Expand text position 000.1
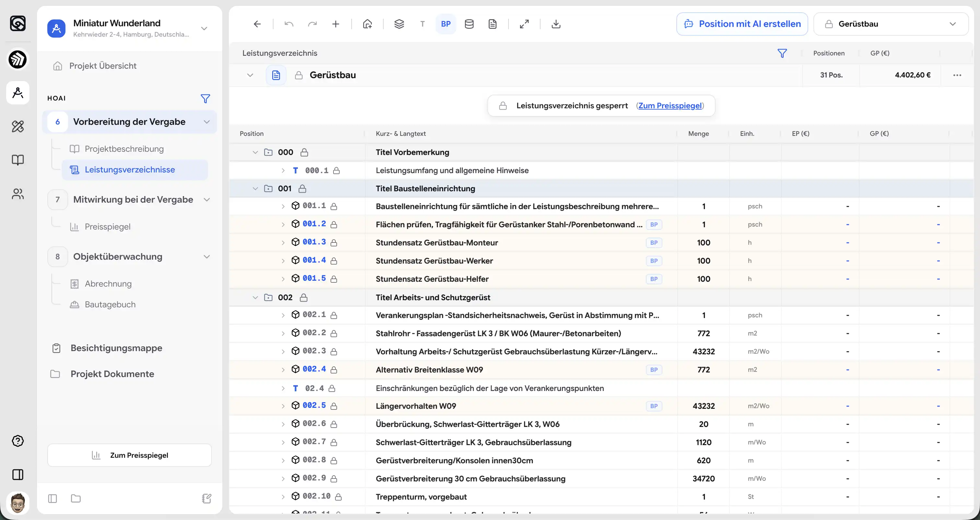Viewport: 980px width, 520px height. [283, 171]
